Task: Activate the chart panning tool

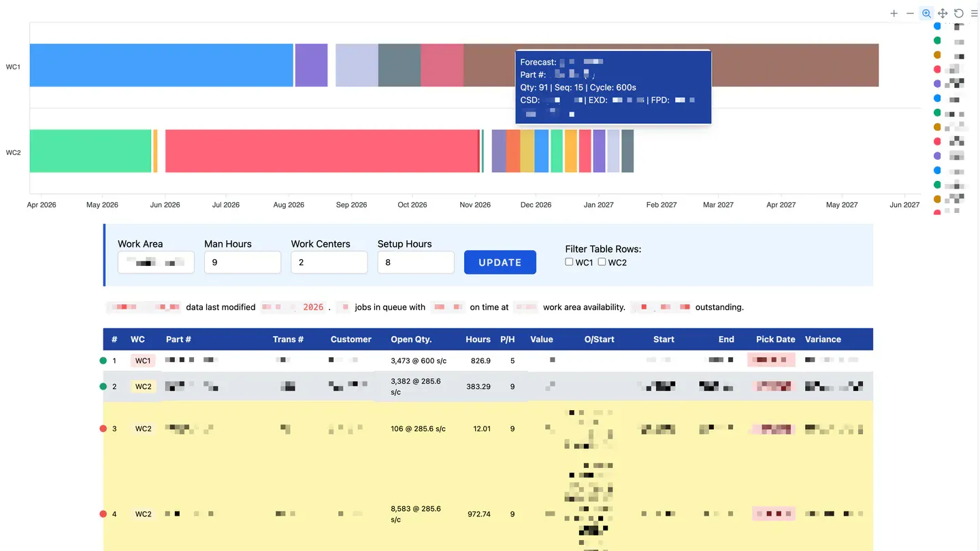Action: [x=943, y=14]
